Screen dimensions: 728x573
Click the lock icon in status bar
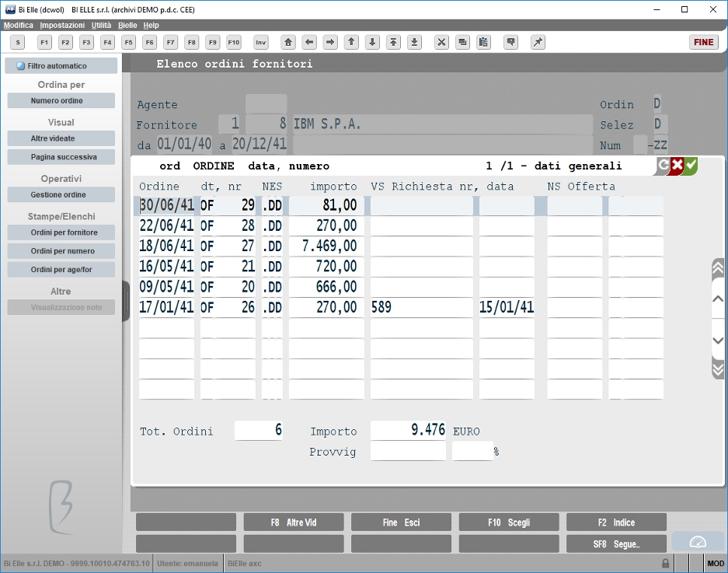(x=665, y=563)
